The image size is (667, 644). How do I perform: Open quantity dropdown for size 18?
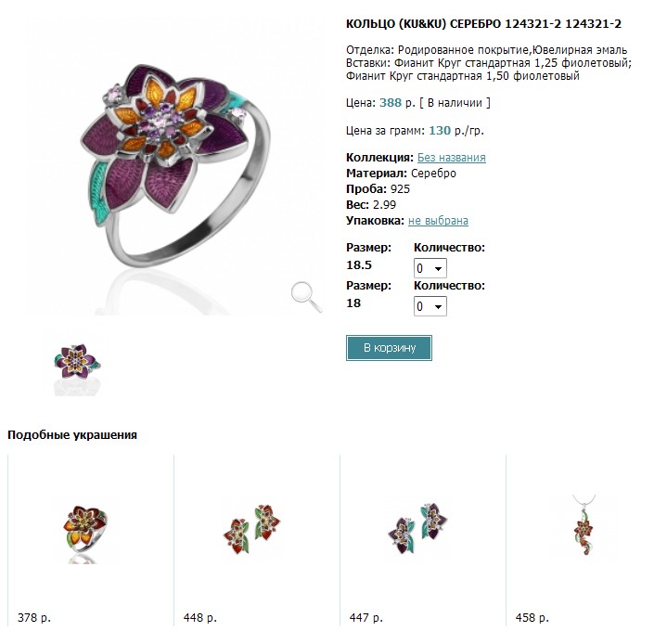tap(430, 306)
